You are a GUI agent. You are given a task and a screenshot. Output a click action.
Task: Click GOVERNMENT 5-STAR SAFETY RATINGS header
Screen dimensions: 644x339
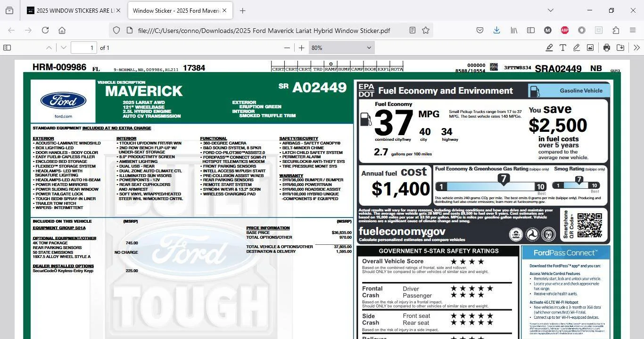point(438,251)
